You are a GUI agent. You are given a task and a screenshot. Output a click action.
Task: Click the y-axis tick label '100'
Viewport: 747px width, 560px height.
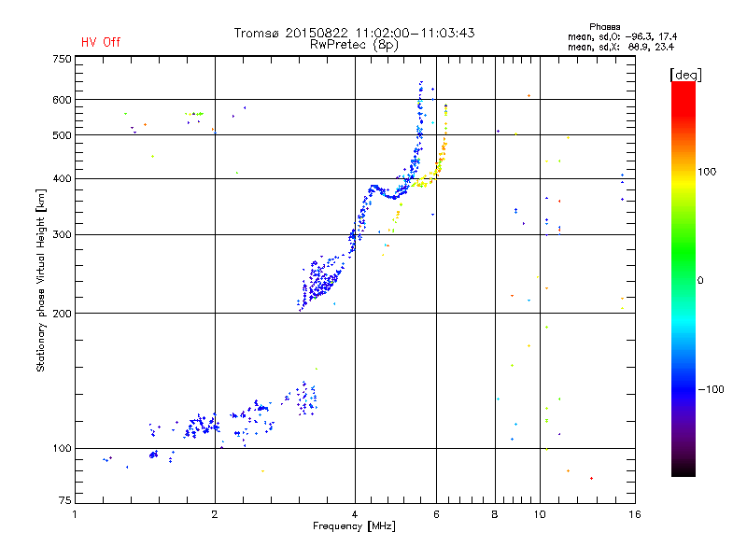pos(62,449)
